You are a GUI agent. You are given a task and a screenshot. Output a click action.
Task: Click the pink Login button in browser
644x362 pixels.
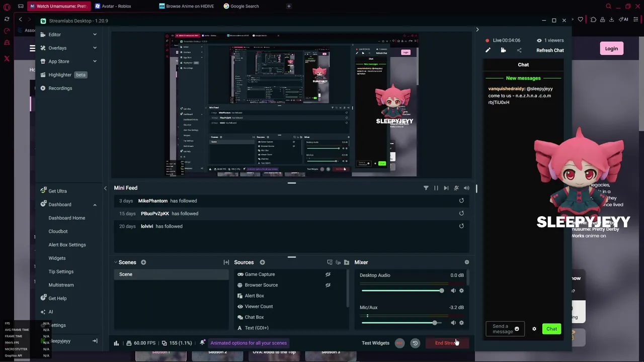pyautogui.click(x=611, y=49)
